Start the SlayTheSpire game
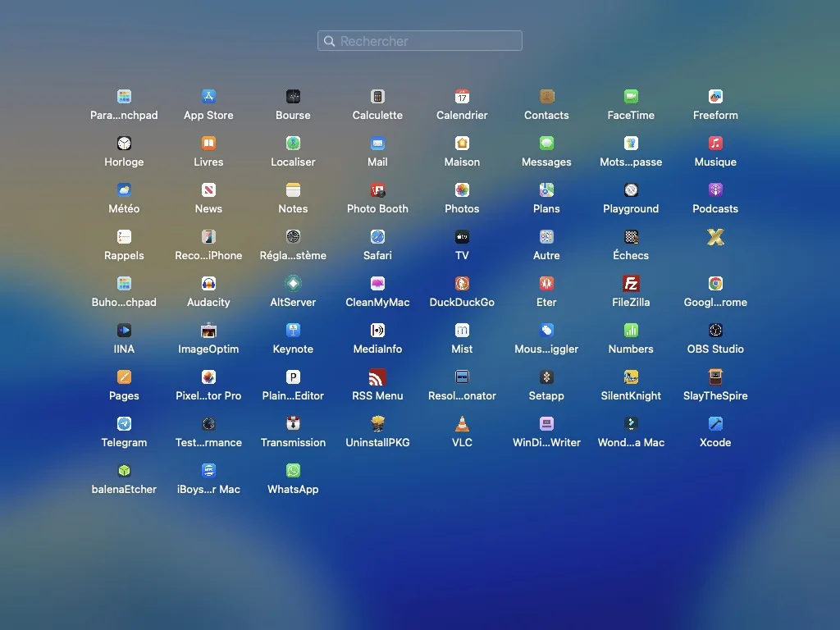The width and height of the screenshot is (840, 630). click(x=714, y=377)
